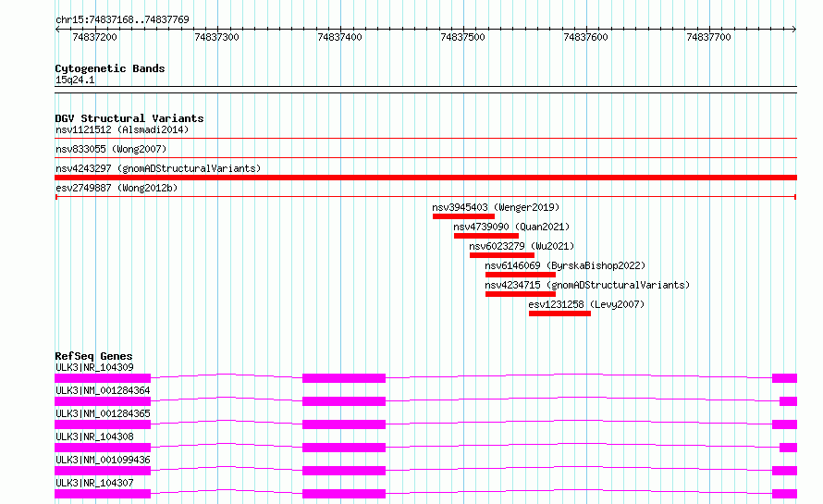Click the nsv1121512 thin red variant line
Viewport: 823px width, 504px height.
425,139
